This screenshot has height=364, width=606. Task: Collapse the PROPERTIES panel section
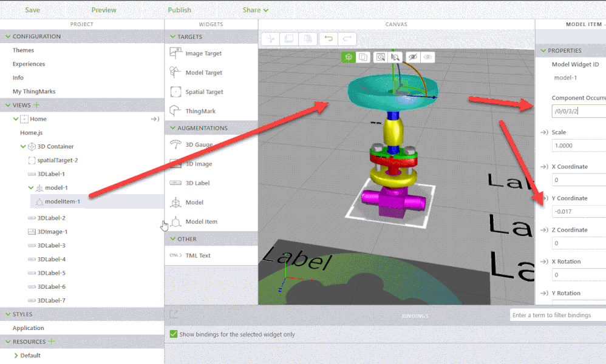pyautogui.click(x=543, y=50)
